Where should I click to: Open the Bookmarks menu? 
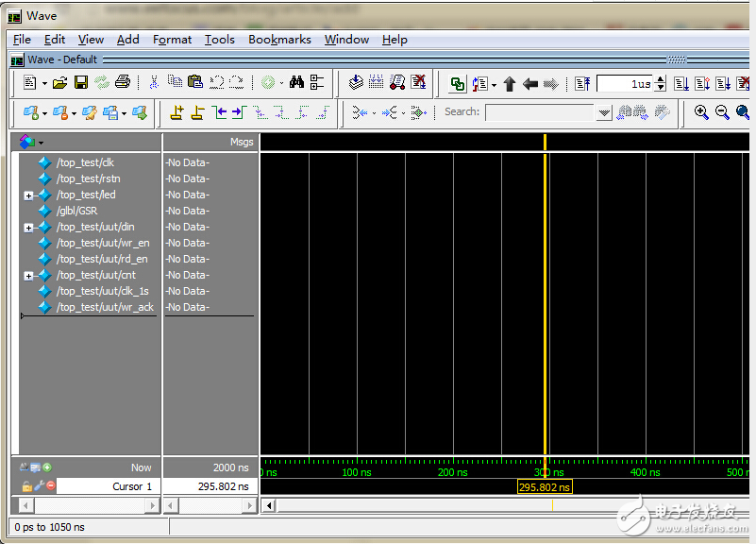279,39
